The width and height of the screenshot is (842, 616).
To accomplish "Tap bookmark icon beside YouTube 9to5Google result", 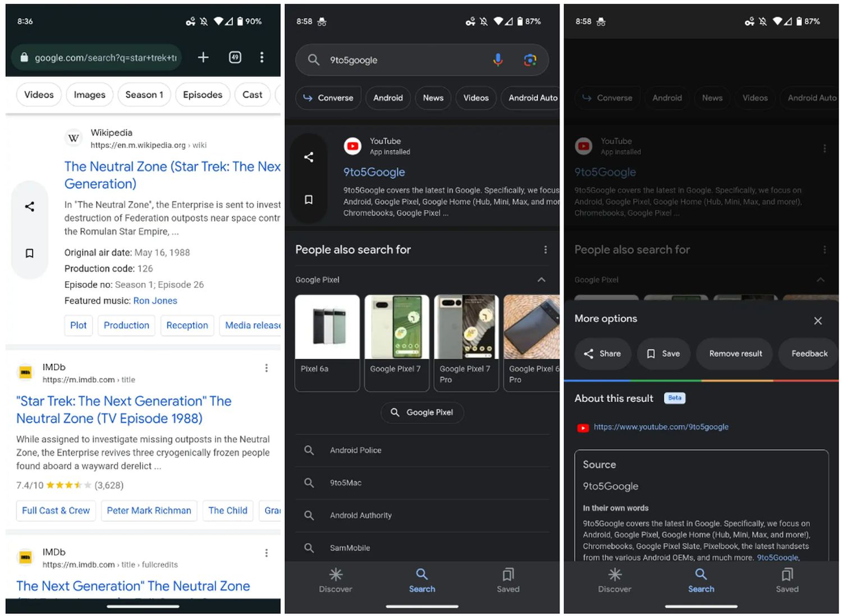I will coord(309,200).
